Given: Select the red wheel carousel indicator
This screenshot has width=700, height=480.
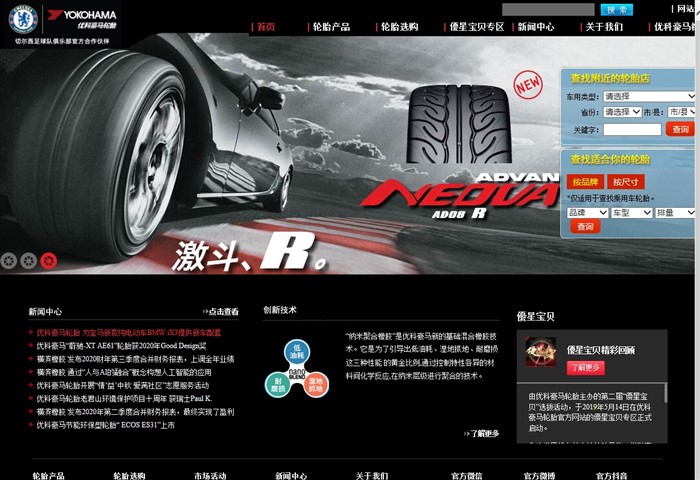Looking at the screenshot, I should coord(49,261).
